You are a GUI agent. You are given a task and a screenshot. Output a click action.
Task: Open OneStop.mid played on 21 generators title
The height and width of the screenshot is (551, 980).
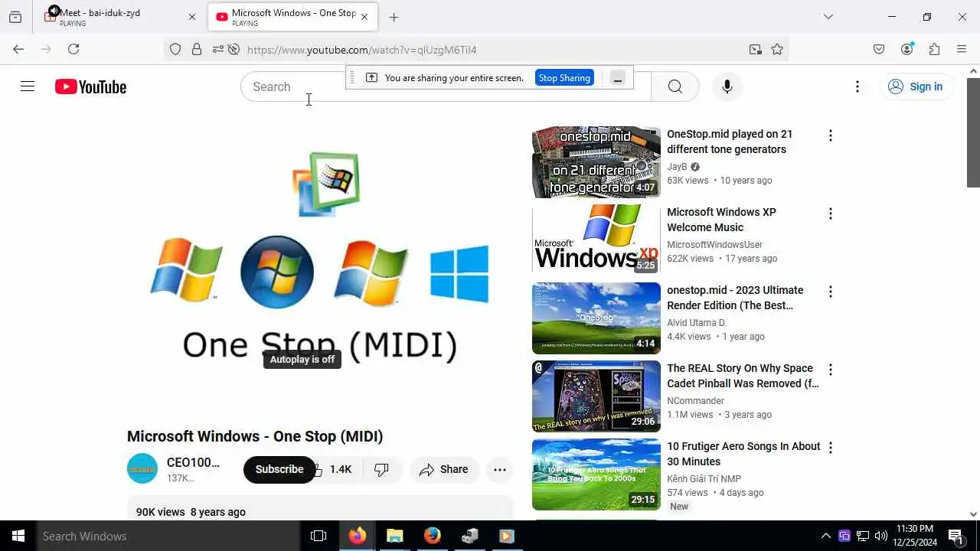click(x=730, y=142)
